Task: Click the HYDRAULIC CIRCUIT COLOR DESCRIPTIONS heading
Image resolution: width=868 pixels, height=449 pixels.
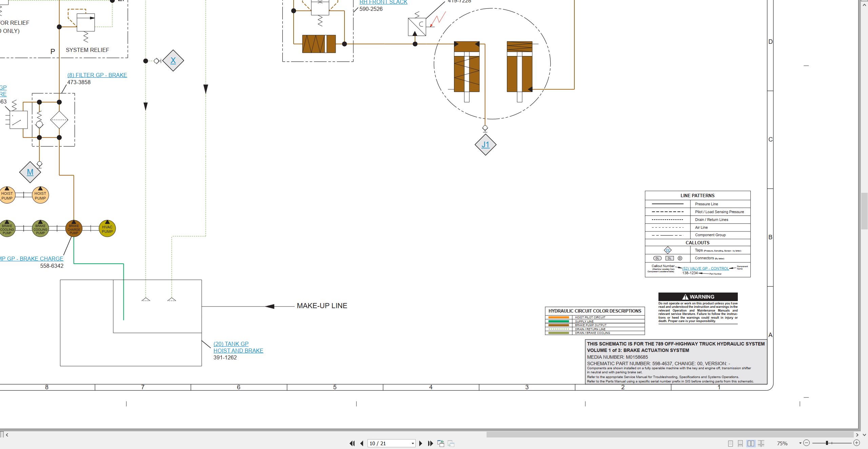Action: [x=595, y=311]
